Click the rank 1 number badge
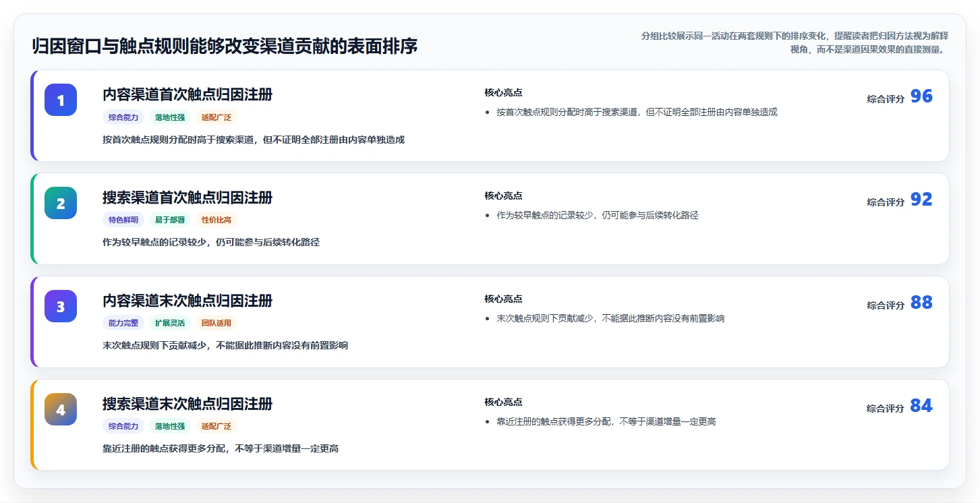The height and width of the screenshot is (503, 980). coord(61,100)
